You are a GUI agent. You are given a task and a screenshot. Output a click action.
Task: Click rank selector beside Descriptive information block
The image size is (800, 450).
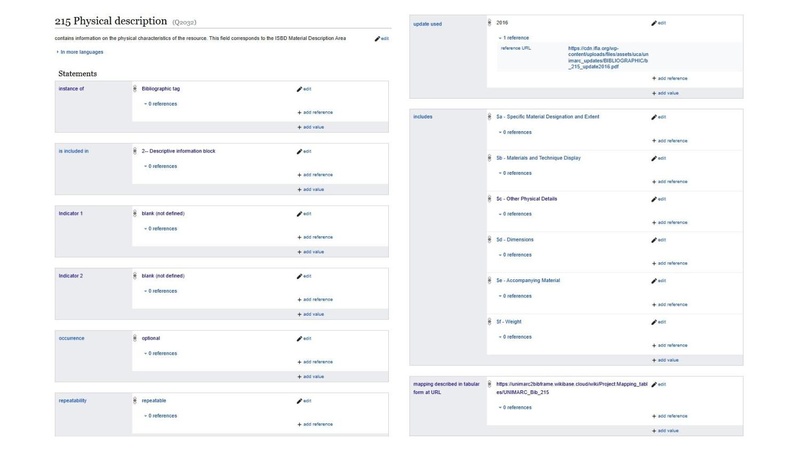(135, 151)
